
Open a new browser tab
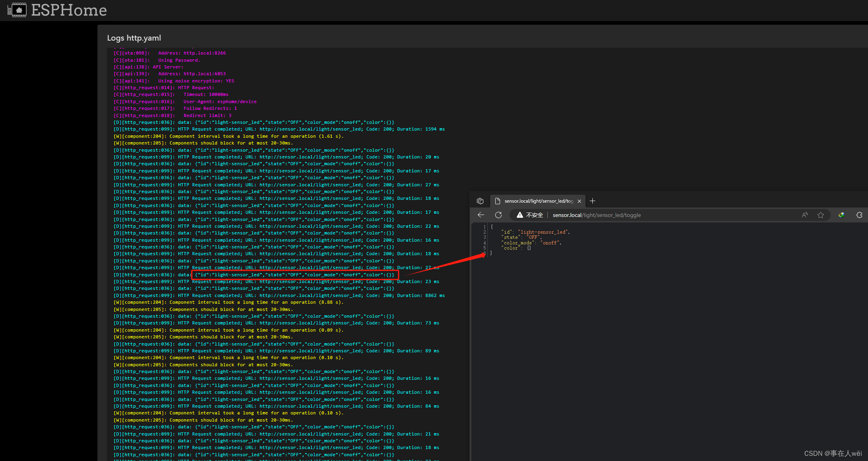[x=592, y=201]
